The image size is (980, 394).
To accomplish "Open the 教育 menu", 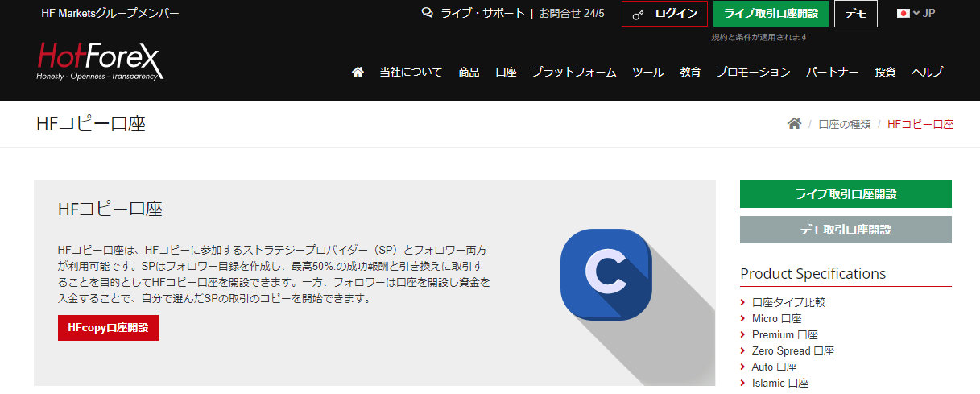I will point(690,72).
